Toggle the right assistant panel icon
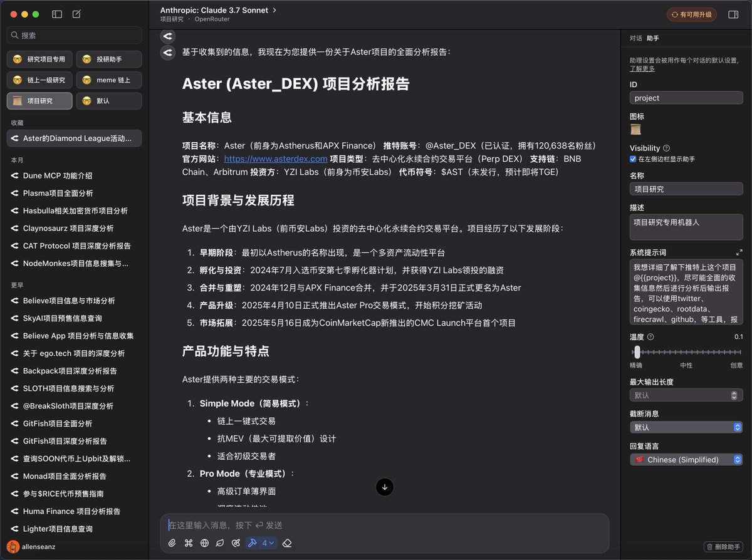The height and width of the screenshot is (560, 752). click(733, 14)
